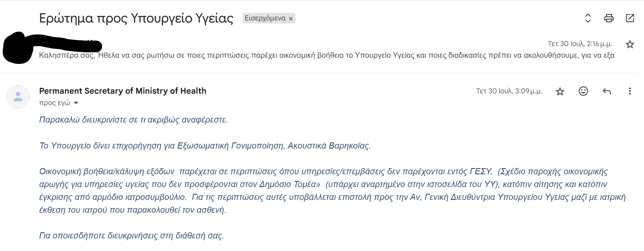
Task: Click the closing line Για οποιεσδήποτε διευκρινήσεις
Action: point(132,236)
